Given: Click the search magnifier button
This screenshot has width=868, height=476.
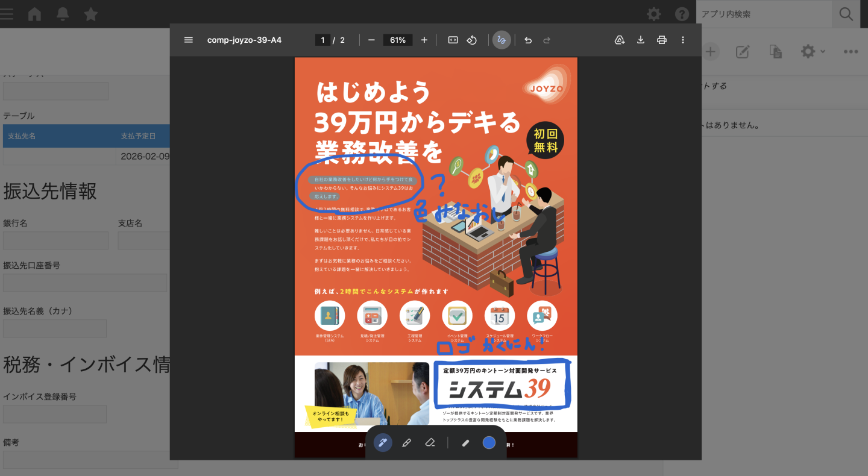Looking at the screenshot, I should tap(846, 14).
